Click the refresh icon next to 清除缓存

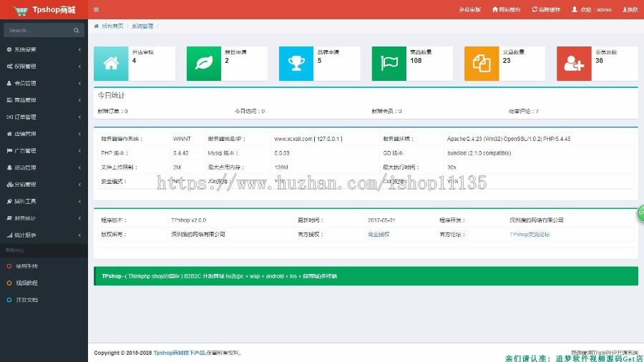[x=535, y=9]
